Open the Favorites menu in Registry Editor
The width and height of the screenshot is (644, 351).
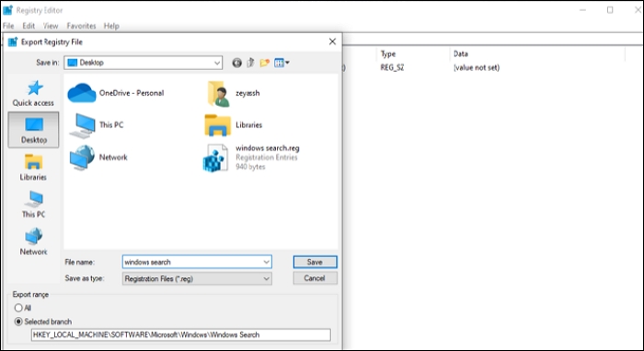tap(81, 26)
